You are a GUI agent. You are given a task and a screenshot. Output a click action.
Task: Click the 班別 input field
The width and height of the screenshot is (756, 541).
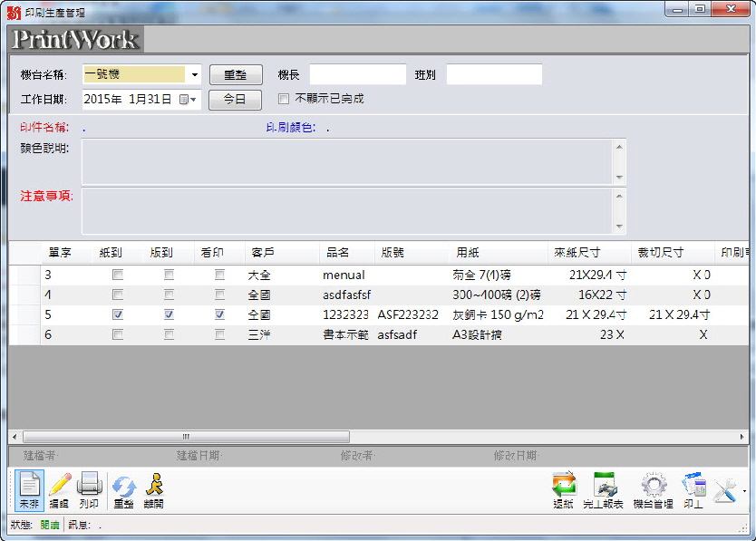[494, 74]
